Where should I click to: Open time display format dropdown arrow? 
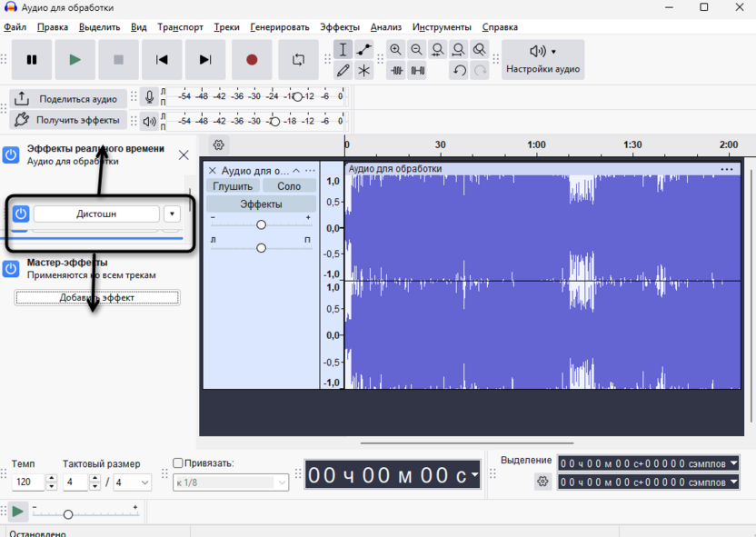(475, 475)
